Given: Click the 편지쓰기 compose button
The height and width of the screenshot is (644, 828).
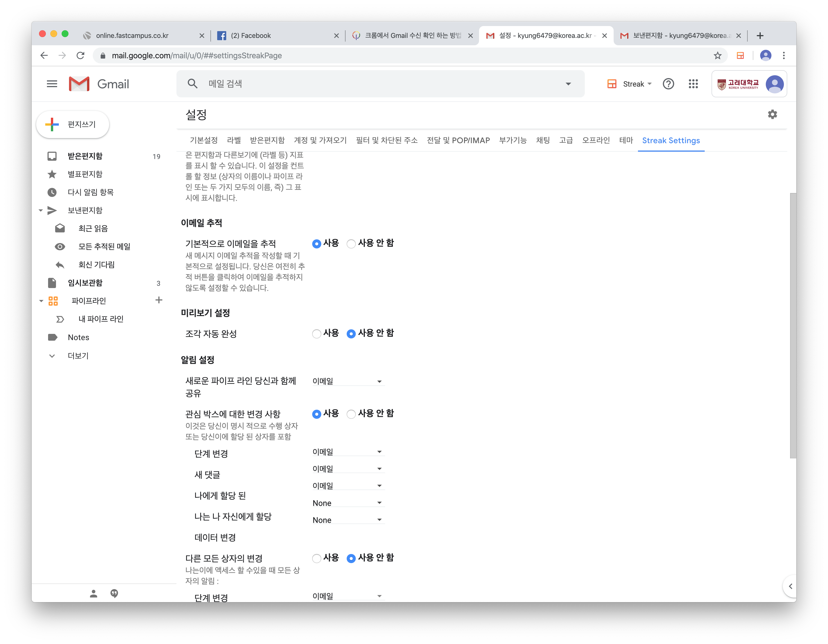Looking at the screenshot, I should pos(73,124).
